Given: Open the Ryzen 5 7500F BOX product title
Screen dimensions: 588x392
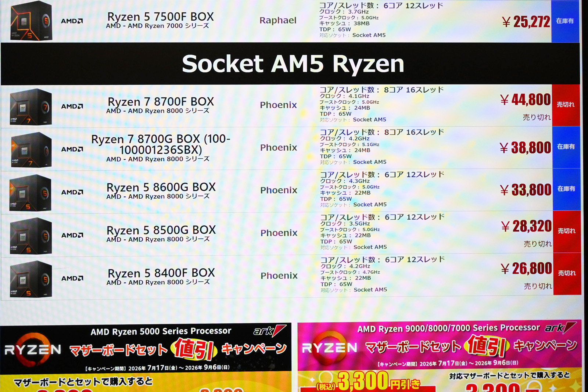Looking at the screenshot, I should coord(161,17).
